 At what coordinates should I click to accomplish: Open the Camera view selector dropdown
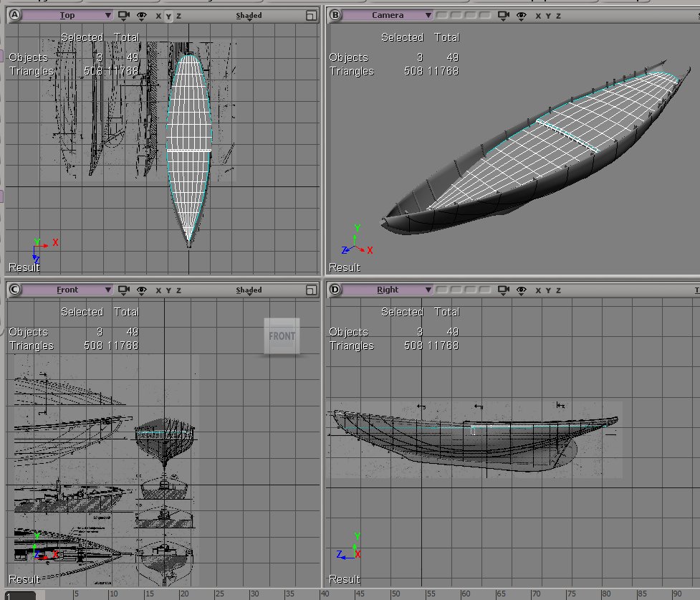[388, 15]
